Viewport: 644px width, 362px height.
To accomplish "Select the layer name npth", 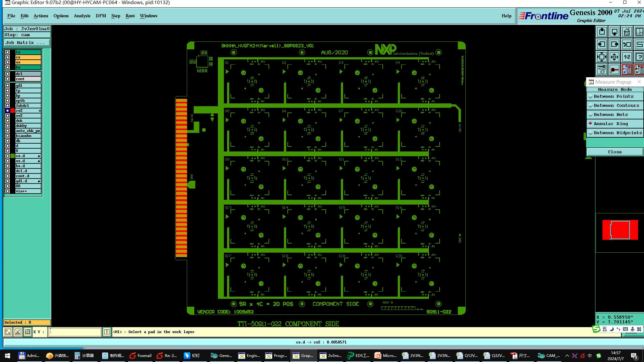I will pos(28,101).
